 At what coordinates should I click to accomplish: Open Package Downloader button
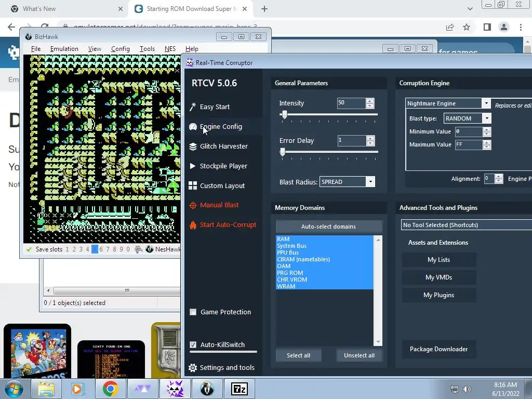pos(438,349)
